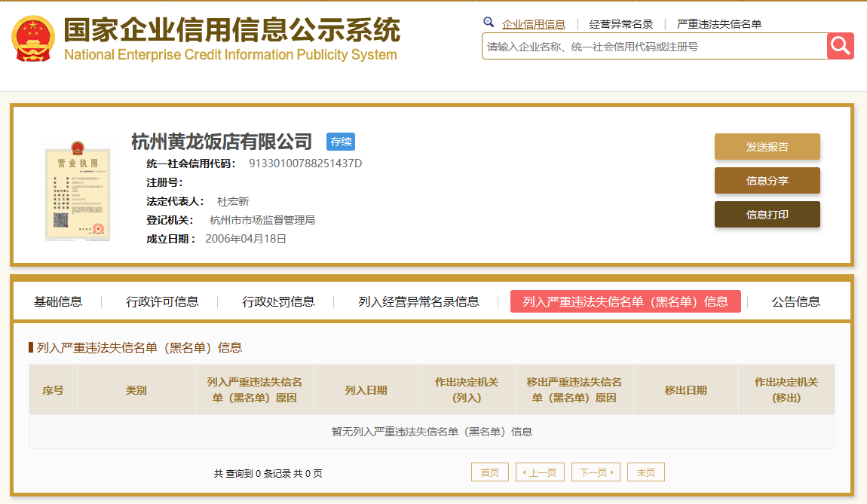Click the 信息分享 button
The image size is (867, 504).
click(767, 181)
